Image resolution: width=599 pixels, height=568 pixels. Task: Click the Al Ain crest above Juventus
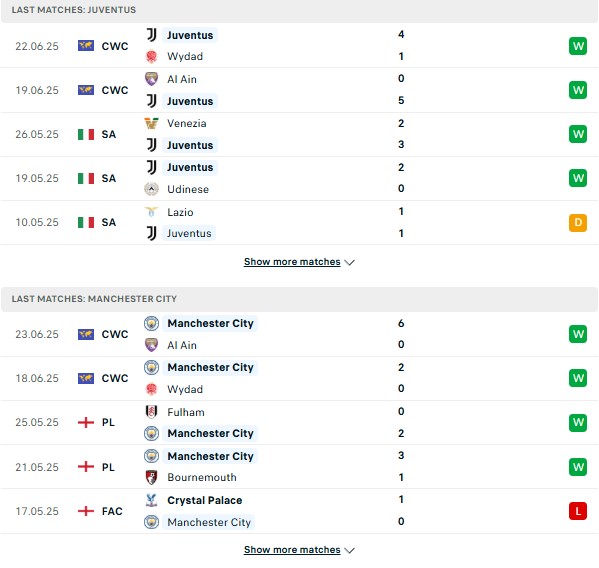[x=151, y=79]
